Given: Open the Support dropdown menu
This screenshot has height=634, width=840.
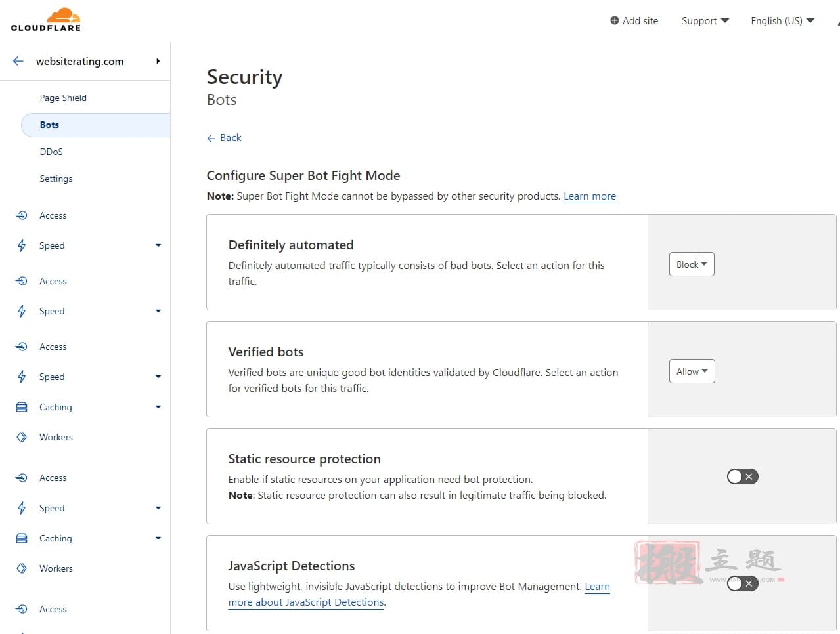Looking at the screenshot, I should [x=705, y=20].
